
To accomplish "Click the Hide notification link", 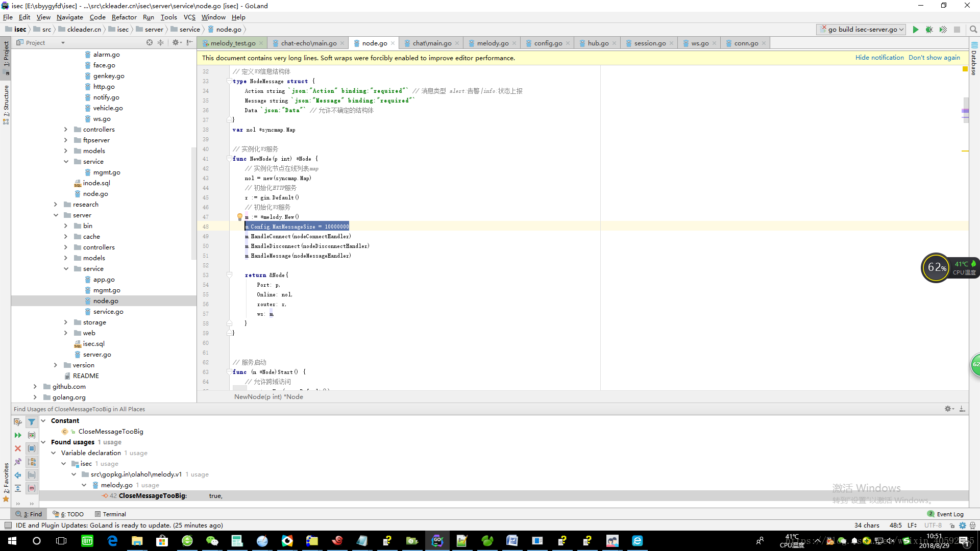I will (x=879, y=58).
